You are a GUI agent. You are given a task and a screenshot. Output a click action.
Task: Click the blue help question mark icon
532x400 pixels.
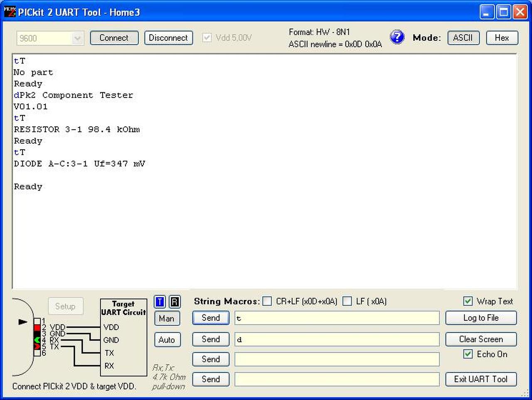click(x=397, y=37)
